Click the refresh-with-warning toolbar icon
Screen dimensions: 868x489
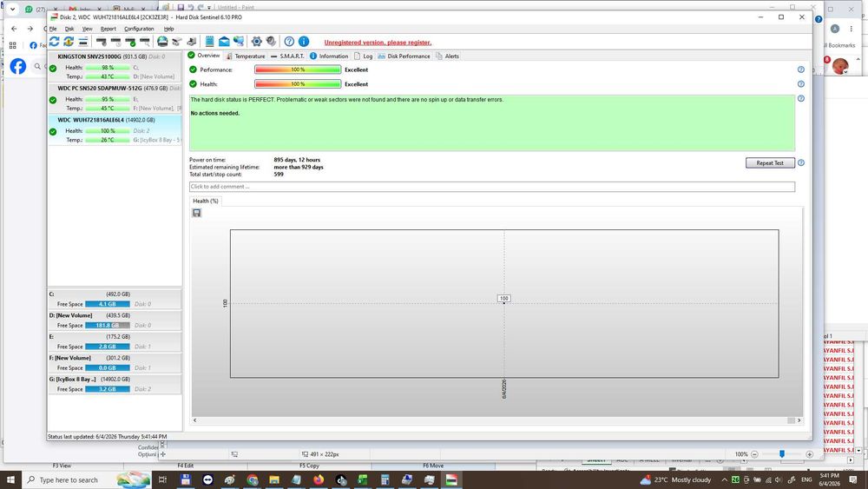coord(69,42)
